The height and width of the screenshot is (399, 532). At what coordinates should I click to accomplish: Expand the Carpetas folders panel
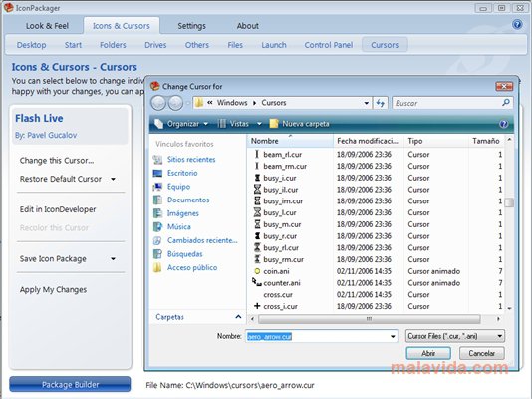238,317
